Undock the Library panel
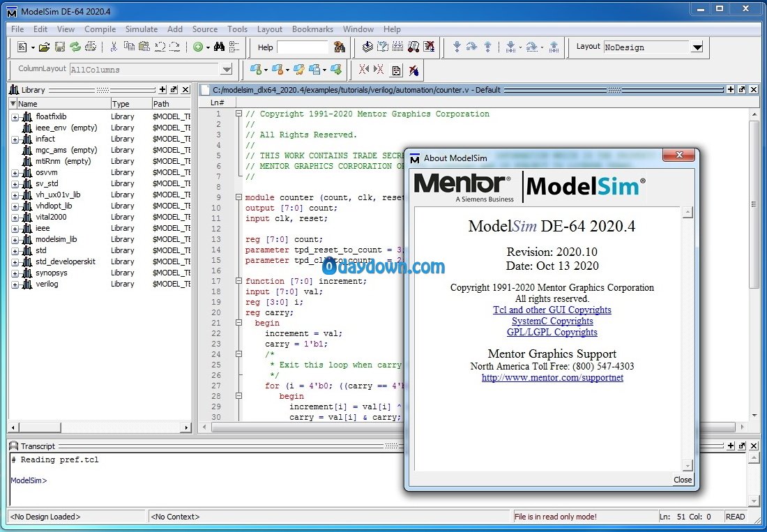This screenshot has width=767, height=532. [174, 89]
